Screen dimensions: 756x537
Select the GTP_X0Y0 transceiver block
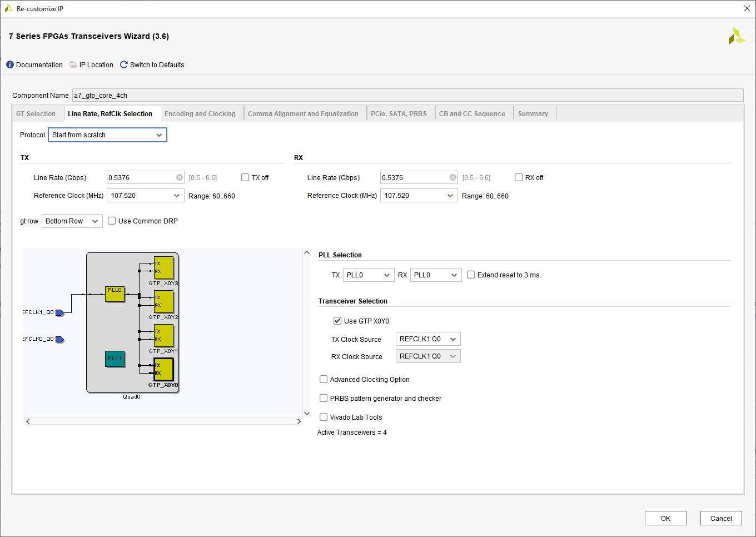(163, 369)
